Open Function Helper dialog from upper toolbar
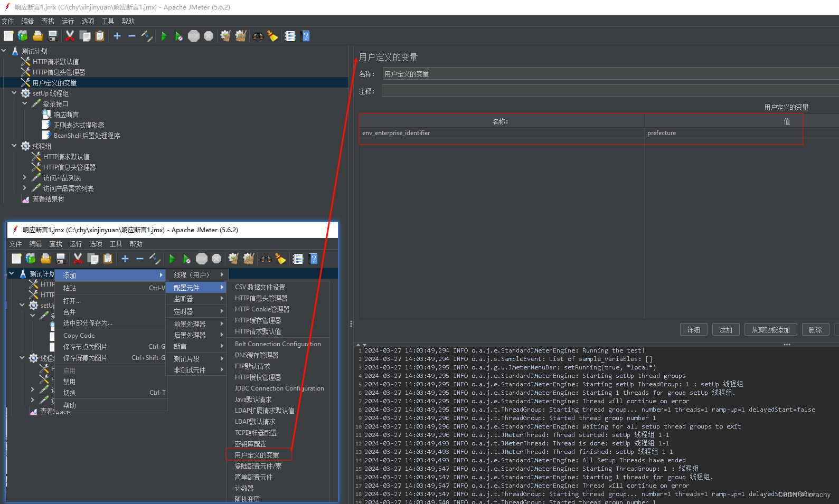 click(290, 36)
